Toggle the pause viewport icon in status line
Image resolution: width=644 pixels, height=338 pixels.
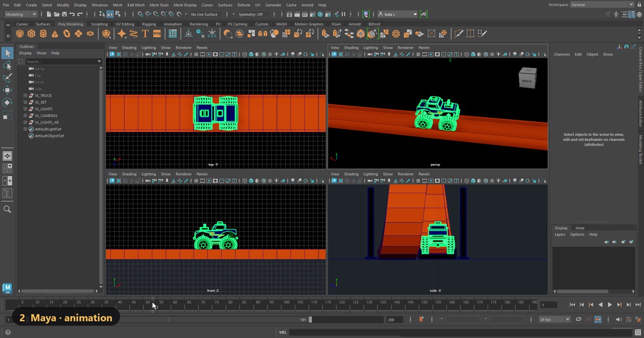[x=344, y=14]
